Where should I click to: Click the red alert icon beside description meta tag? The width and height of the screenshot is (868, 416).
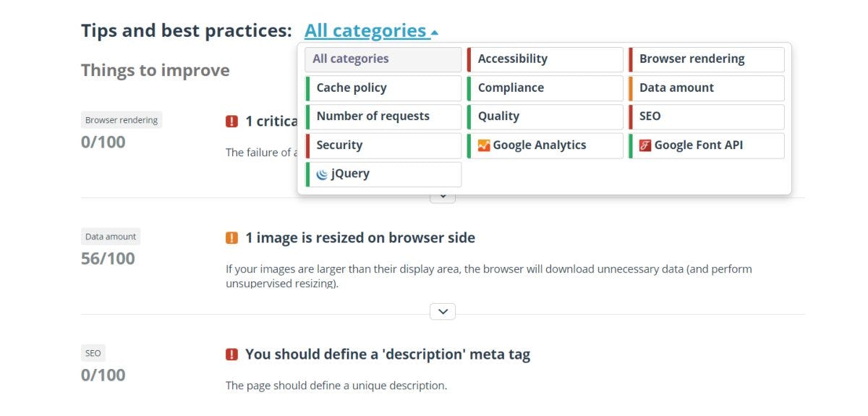231,355
